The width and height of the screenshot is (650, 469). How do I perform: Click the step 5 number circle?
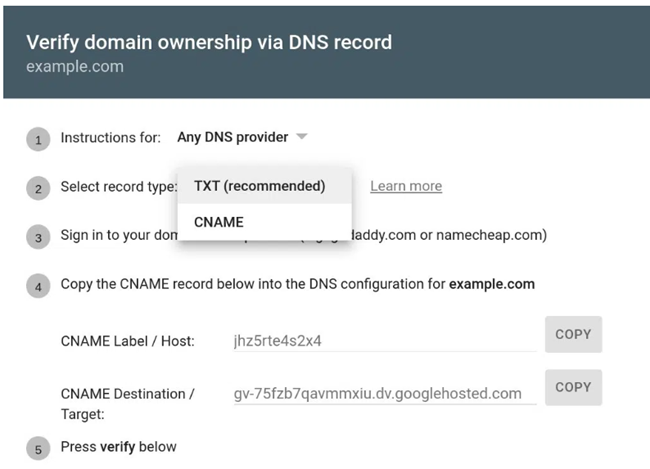click(x=37, y=448)
